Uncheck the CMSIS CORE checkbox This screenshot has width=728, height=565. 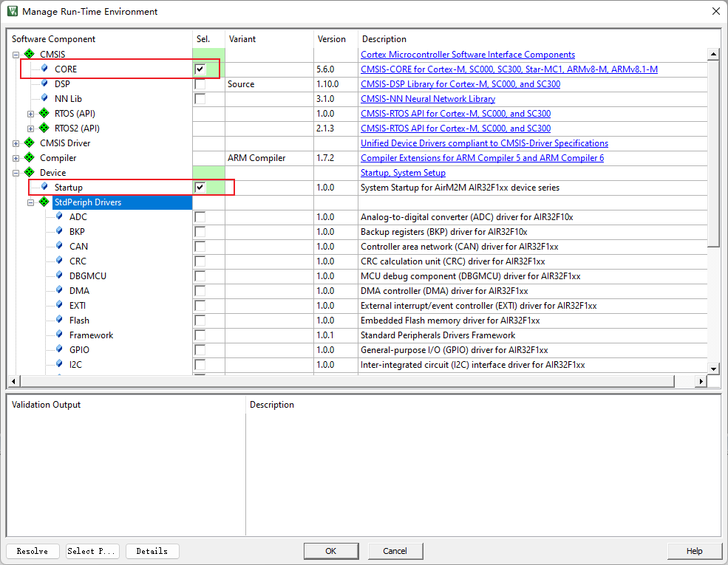tap(200, 69)
